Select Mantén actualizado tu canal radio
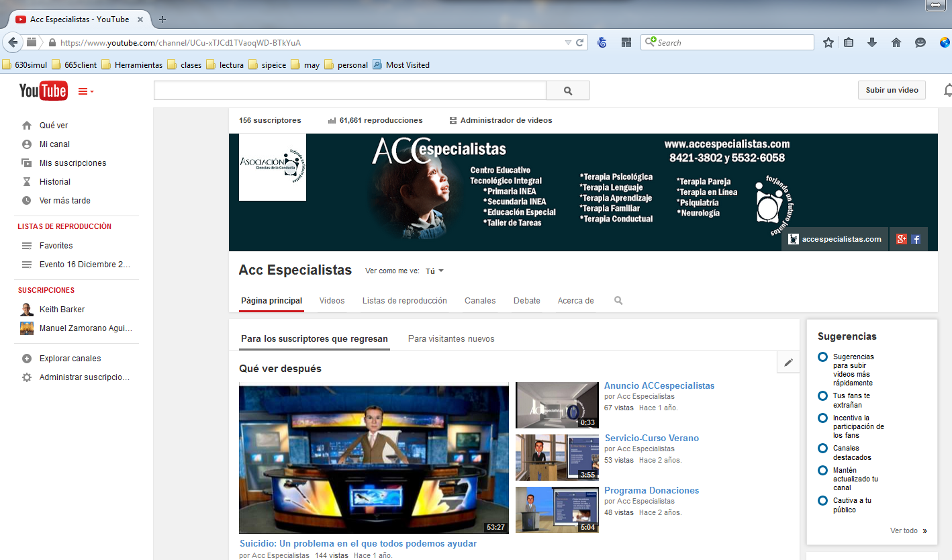952x560 pixels. click(822, 471)
